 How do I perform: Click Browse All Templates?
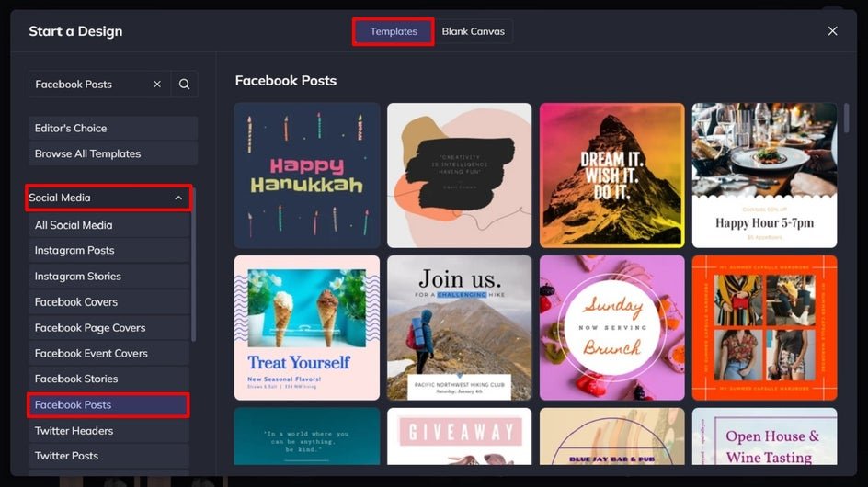(x=112, y=154)
